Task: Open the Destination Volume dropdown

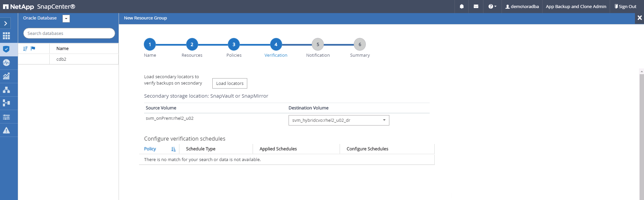Action: click(x=339, y=120)
